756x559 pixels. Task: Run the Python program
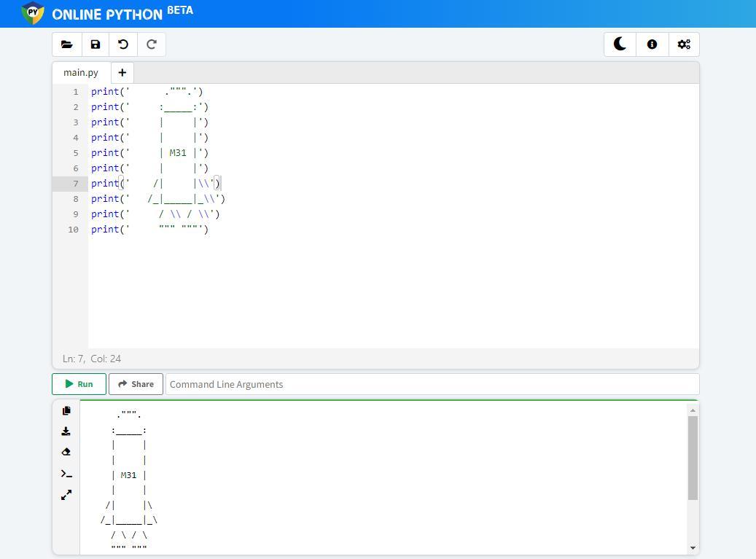coord(79,384)
